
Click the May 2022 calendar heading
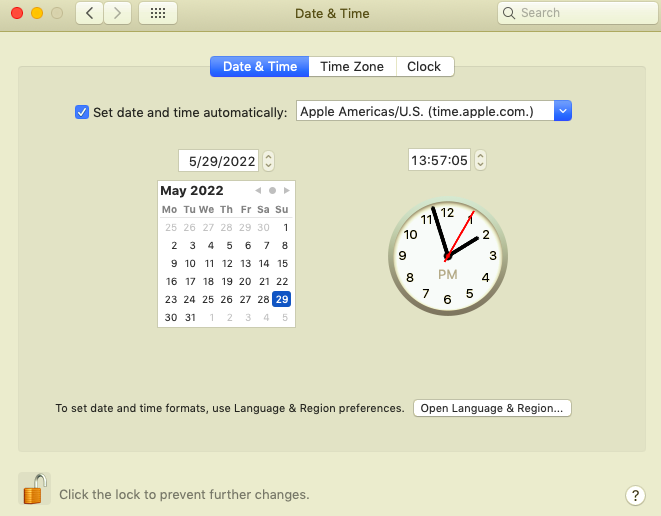[x=192, y=191]
